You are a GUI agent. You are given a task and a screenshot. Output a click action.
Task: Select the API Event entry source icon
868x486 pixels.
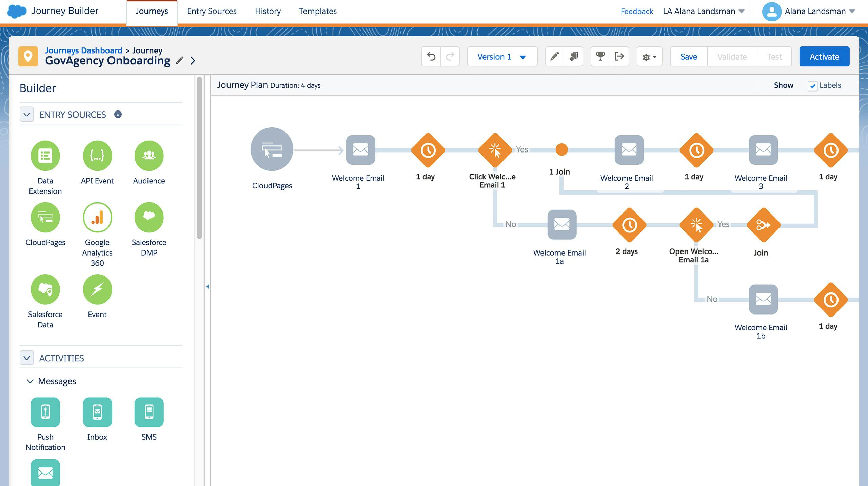[97, 156]
